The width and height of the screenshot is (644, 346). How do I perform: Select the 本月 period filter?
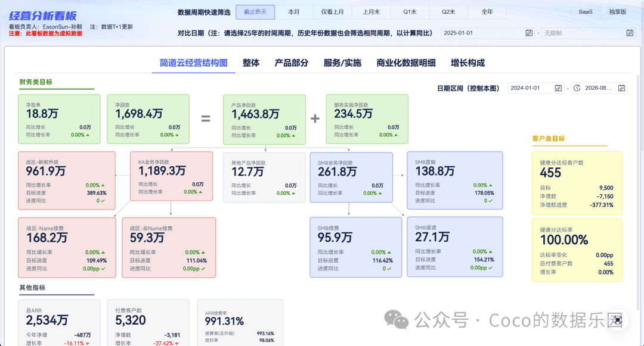tap(294, 12)
